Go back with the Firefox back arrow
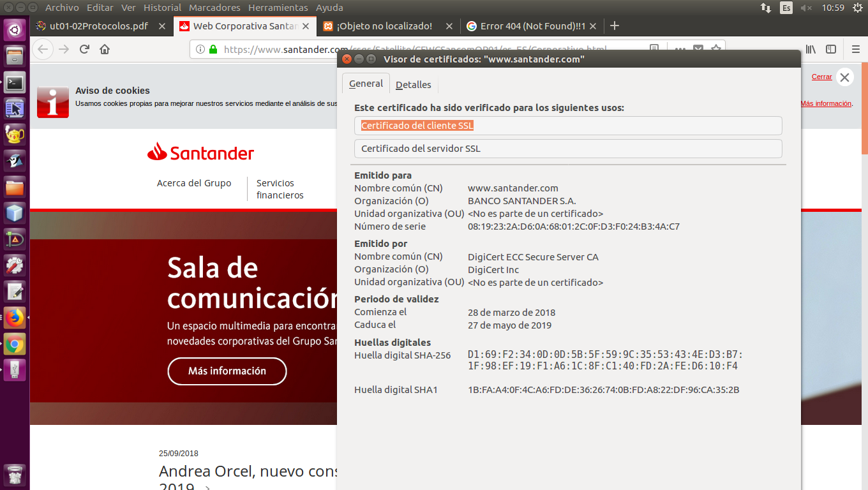The height and width of the screenshot is (490, 868). (42, 49)
